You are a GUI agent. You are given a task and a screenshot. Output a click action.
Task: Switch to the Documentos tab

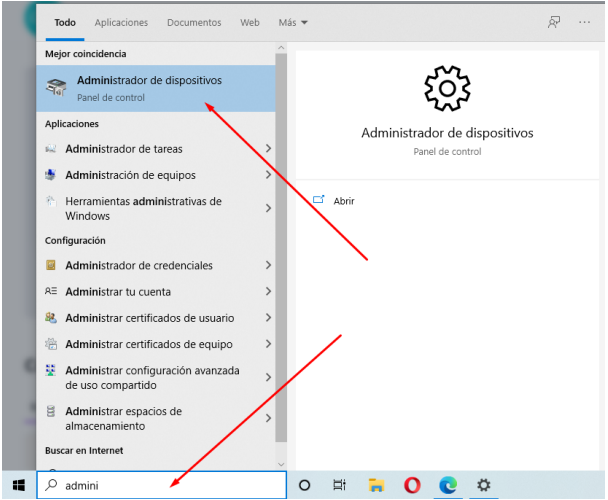pyautogui.click(x=194, y=22)
